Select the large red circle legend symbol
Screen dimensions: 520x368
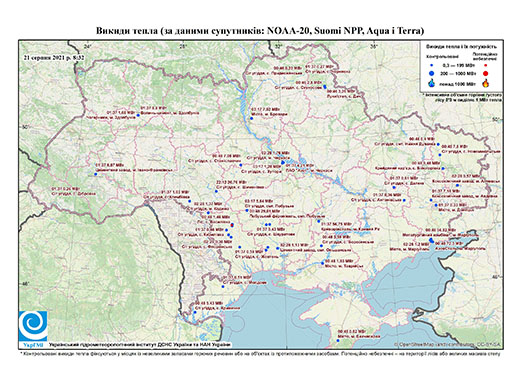[x=486, y=73]
